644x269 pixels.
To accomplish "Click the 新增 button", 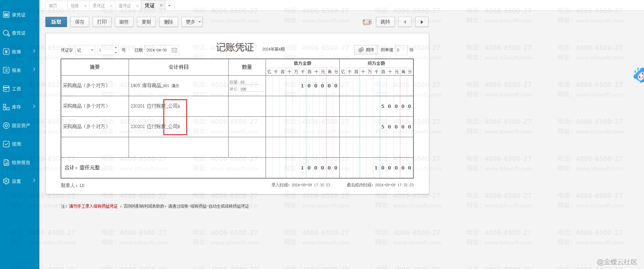I will 56,22.
